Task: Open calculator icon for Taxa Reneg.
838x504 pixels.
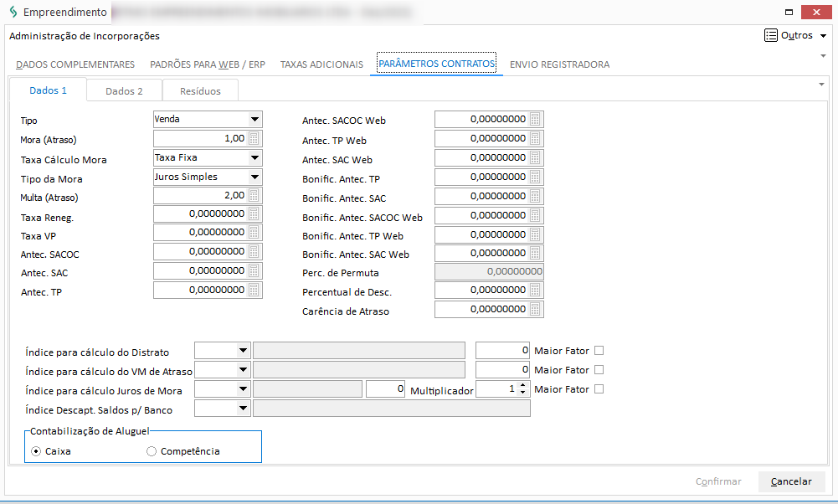Action: 254,214
